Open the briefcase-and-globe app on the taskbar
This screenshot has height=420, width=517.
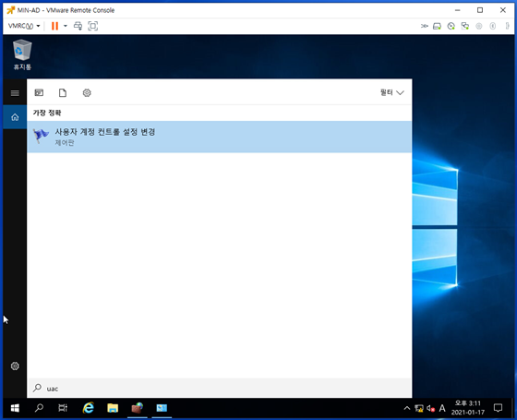click(138, 408)
